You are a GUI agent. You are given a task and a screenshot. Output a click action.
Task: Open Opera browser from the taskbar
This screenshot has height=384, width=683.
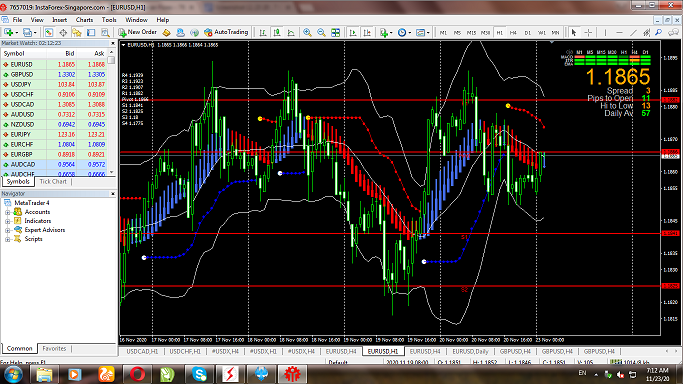coord(137,374)
